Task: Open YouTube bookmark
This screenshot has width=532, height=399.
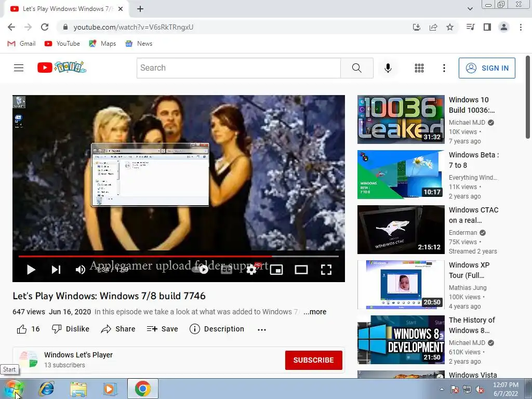Action: 62,44
